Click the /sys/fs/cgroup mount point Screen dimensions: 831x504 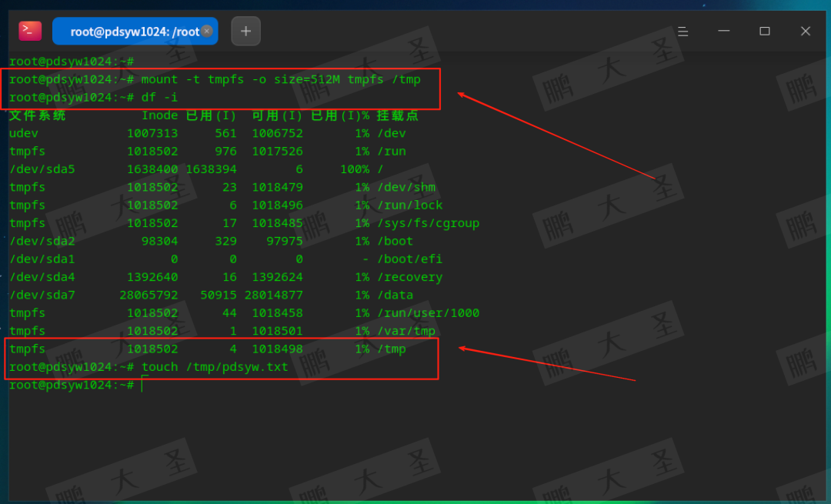(429, 223)
